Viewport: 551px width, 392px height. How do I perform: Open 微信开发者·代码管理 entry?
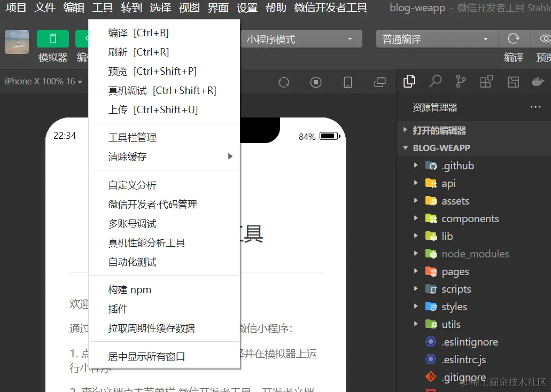[164, 204]
